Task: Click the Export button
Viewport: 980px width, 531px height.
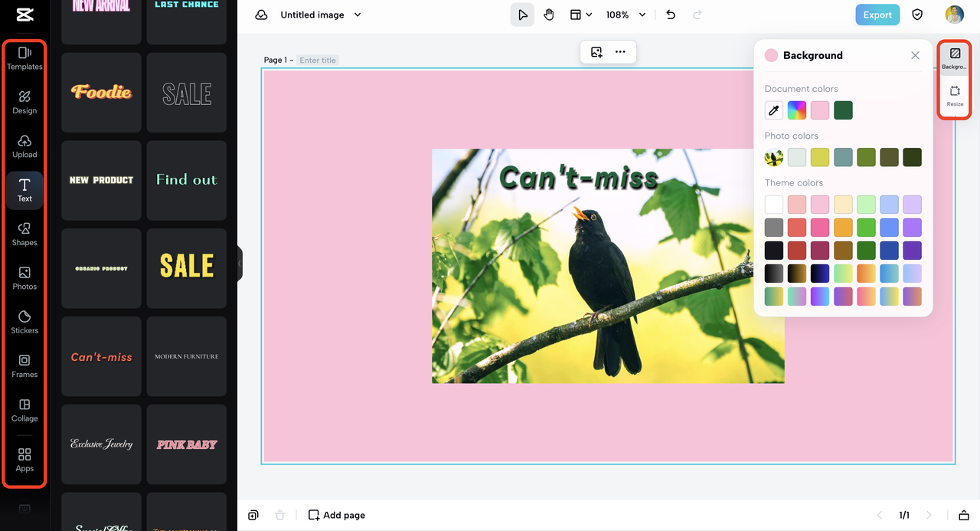Action: (877, 15)
